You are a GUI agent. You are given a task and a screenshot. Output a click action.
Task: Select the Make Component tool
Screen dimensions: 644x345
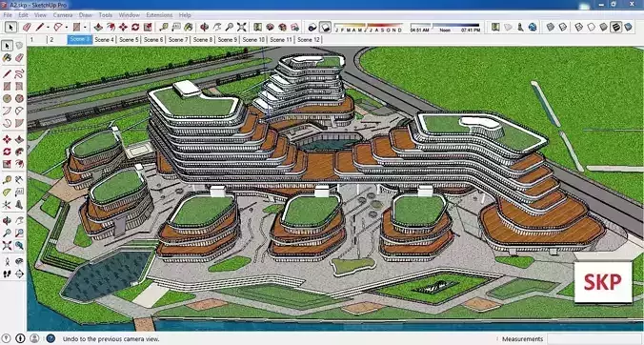(19, 46)
